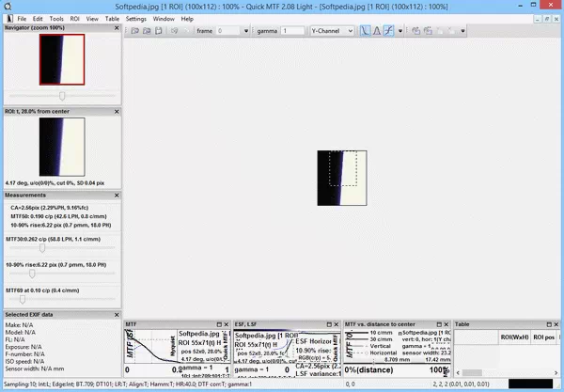Screen dimensions: 564x392
Task: Open the dropdown arrow after curve buttons
Action: pyautogui.click(x=400, y=31)
